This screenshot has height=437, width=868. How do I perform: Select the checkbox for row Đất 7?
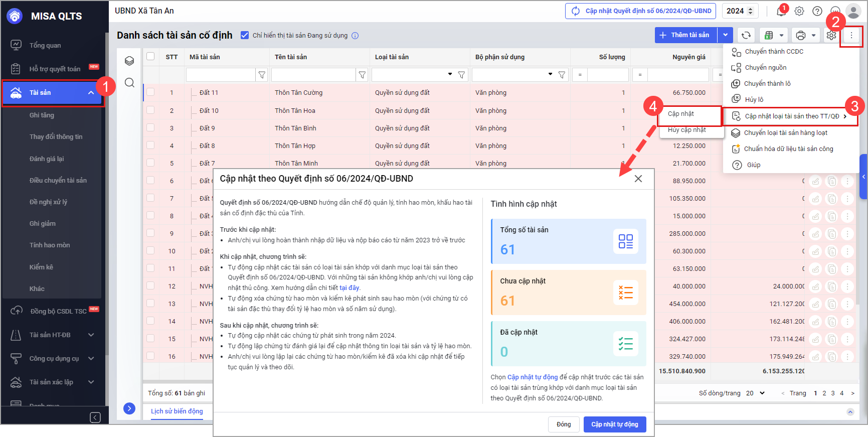[150, 163]
